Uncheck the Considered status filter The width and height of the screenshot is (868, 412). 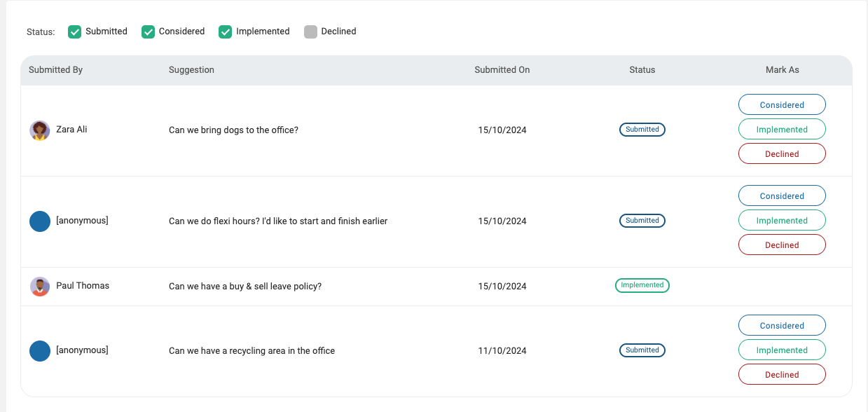148,32
